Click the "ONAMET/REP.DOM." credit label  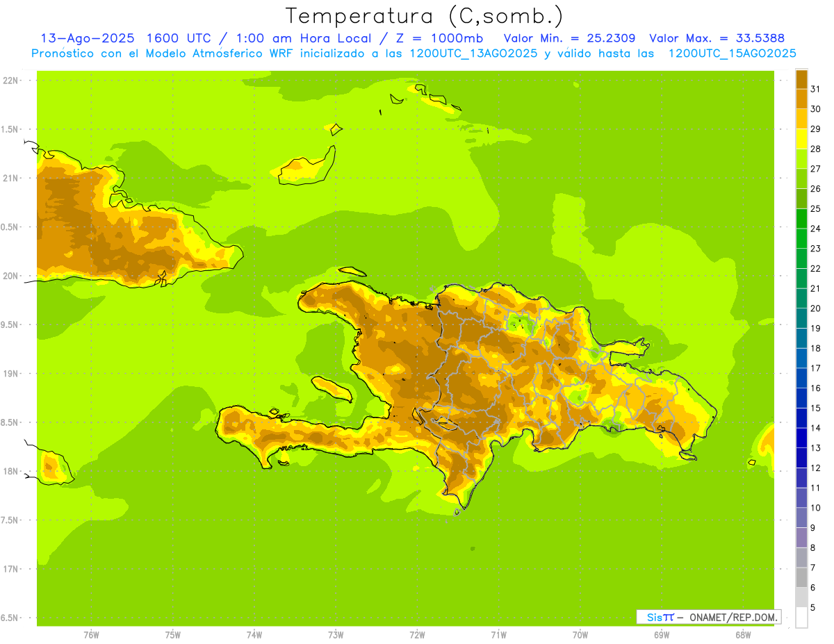point(732,617)
